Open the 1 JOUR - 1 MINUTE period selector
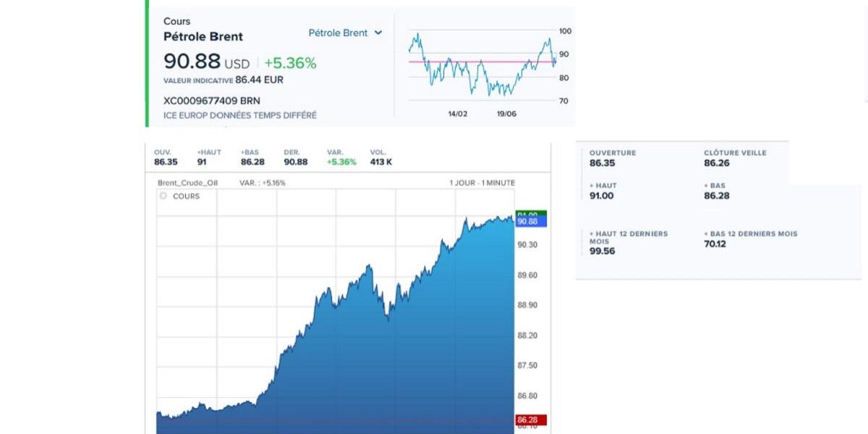 point(482,183)
